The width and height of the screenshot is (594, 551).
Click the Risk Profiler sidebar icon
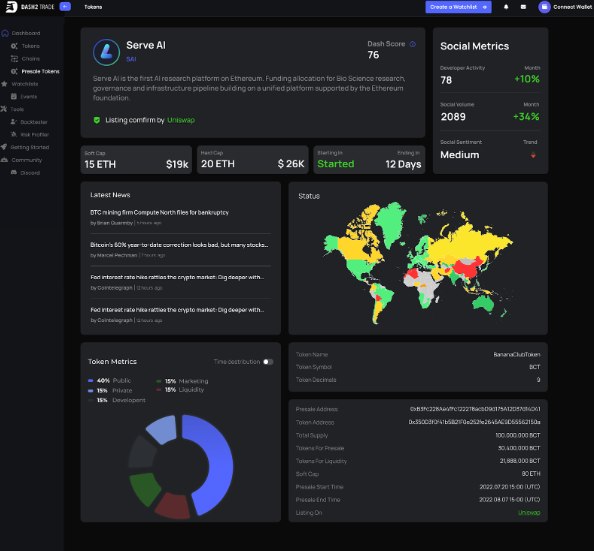click(x=14, y=134)
